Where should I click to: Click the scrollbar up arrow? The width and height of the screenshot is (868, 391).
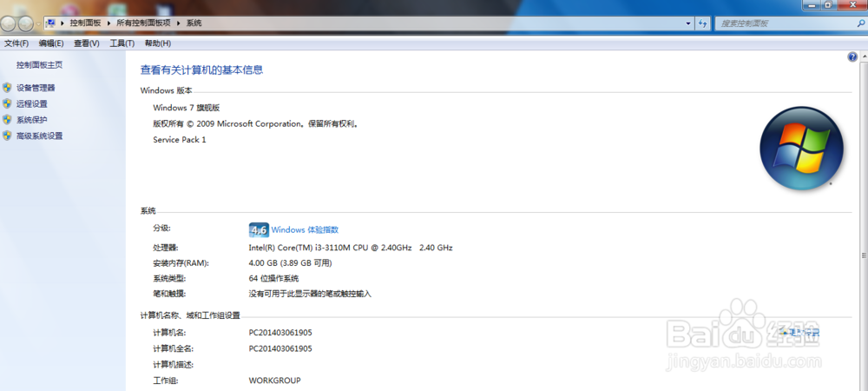tap(864, 56)
